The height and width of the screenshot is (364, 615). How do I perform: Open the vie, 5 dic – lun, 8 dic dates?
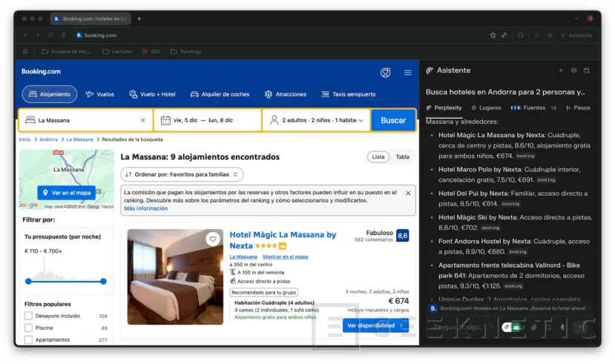point(208,120)
